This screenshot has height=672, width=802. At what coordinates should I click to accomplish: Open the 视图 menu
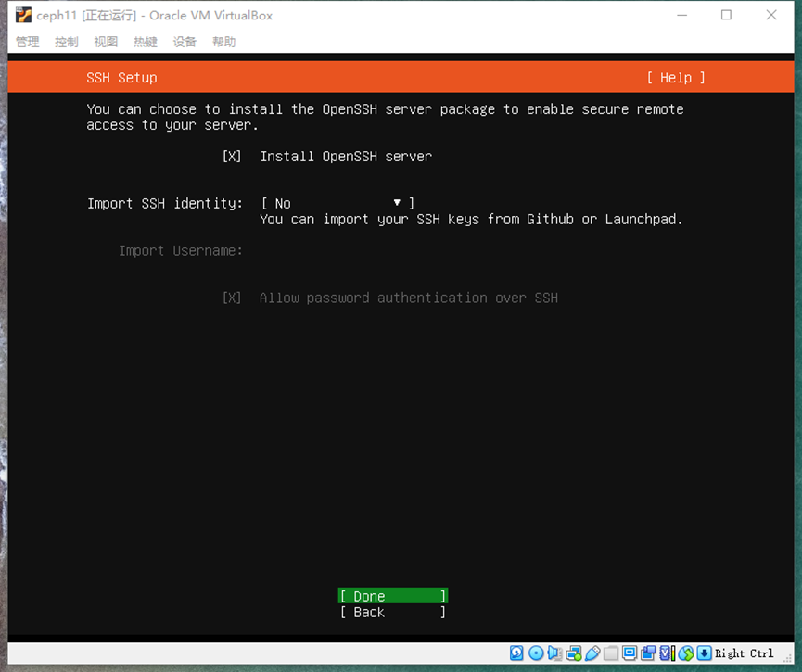tap(106, 42)
